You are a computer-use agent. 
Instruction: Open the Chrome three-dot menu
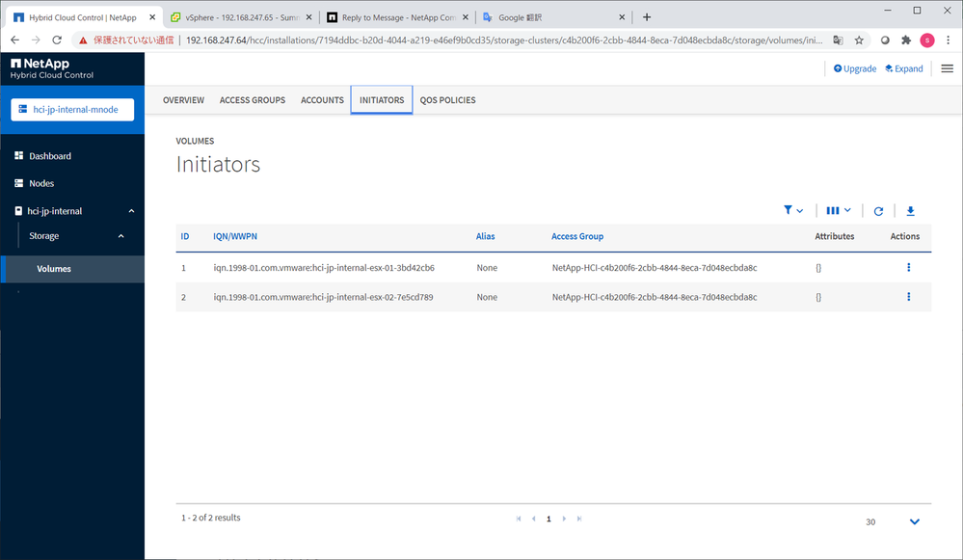click(x=949, y=40)
